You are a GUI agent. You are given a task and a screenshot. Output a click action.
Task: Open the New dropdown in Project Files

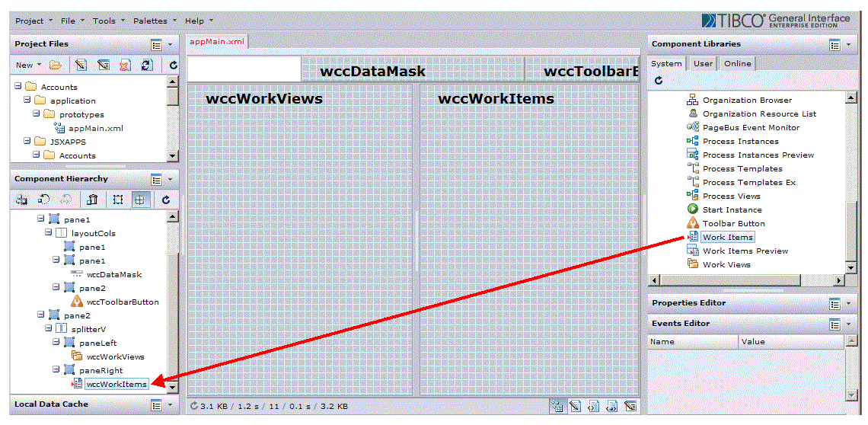coord(28,65)
